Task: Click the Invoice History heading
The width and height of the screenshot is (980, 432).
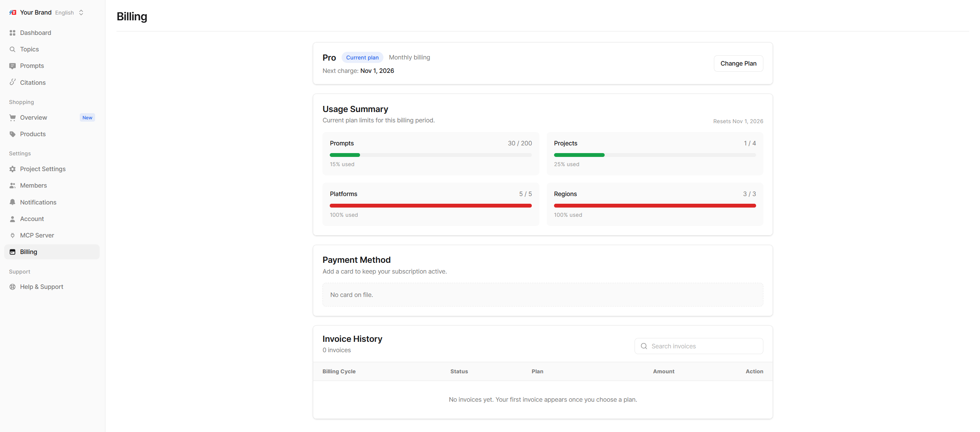Action: tap(352, 339)
